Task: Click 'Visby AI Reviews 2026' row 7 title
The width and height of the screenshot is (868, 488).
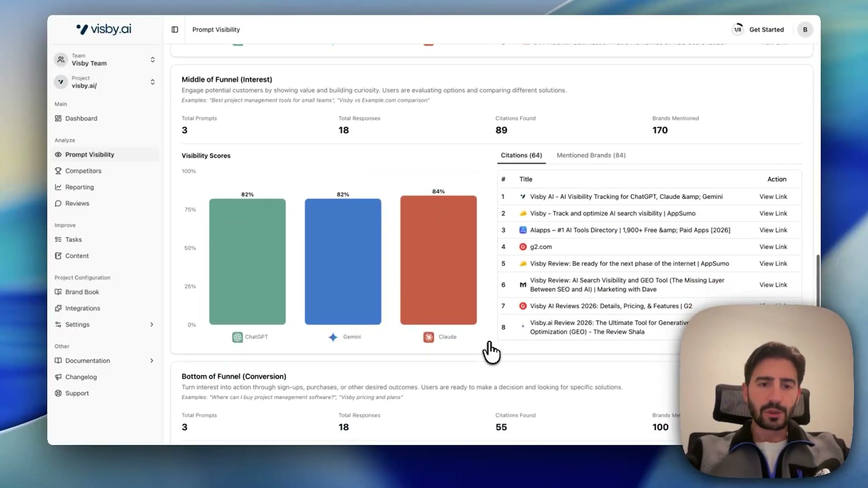Action: [611, 306]
